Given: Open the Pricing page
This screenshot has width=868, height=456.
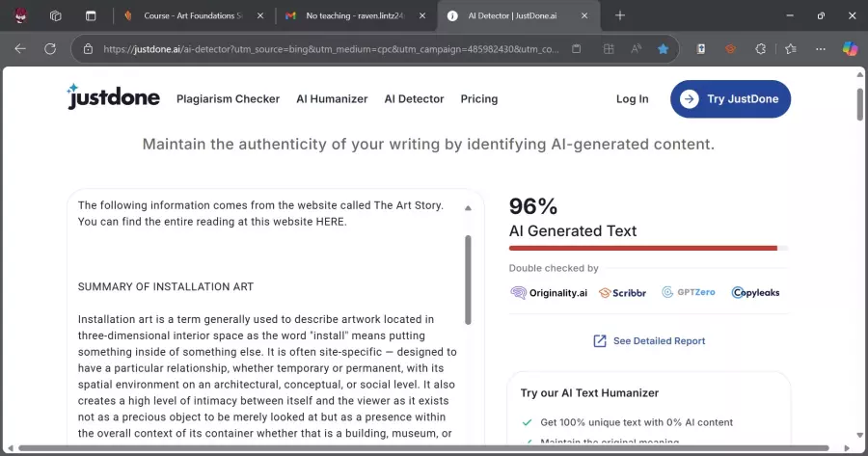Looking at the screenshot, I should coord(479,99).
